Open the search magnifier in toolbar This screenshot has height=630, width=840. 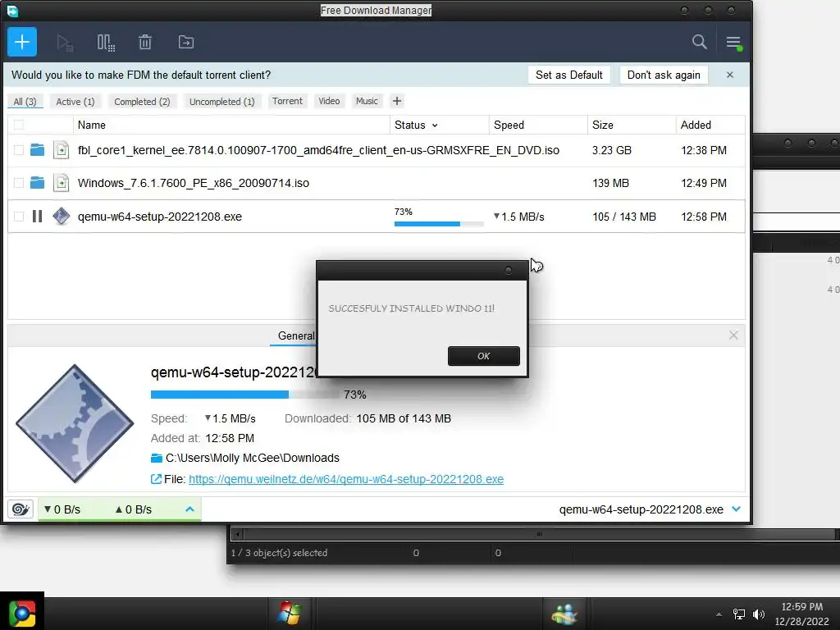click(x=699, y=42)
